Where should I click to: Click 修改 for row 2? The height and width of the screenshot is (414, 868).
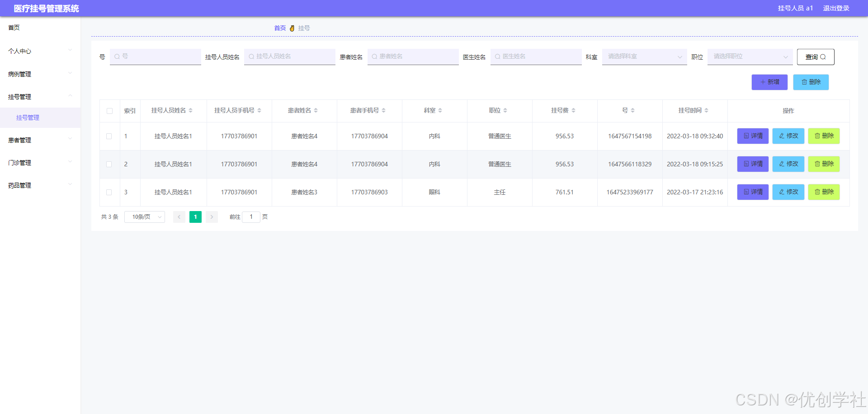(788, 164)
